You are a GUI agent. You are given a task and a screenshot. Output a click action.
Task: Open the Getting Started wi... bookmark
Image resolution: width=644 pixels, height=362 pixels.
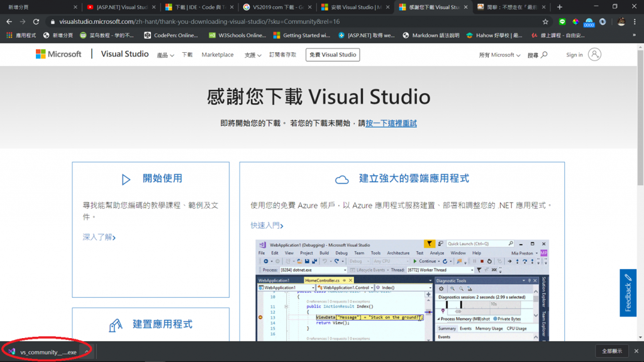click(302, 35)
